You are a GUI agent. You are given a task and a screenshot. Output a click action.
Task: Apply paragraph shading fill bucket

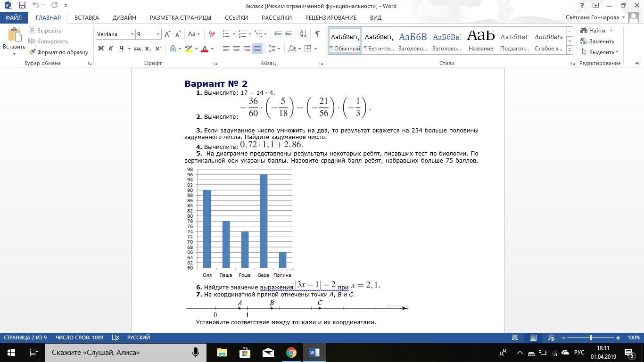(x=292, y=49)
